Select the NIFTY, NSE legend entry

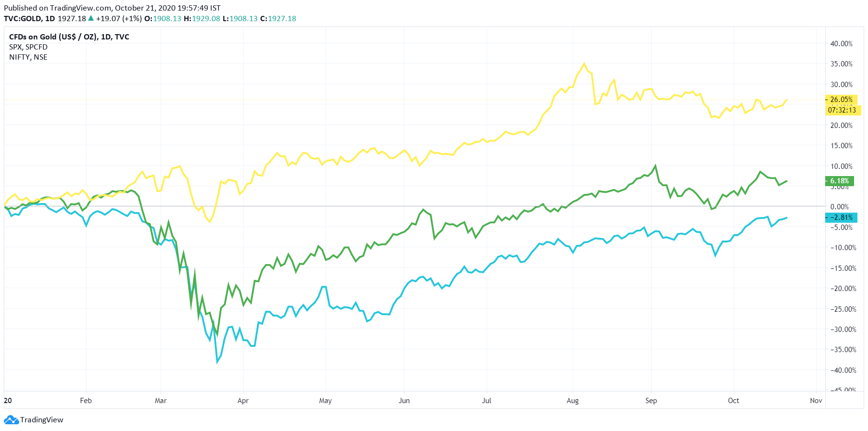click(28, 57)
